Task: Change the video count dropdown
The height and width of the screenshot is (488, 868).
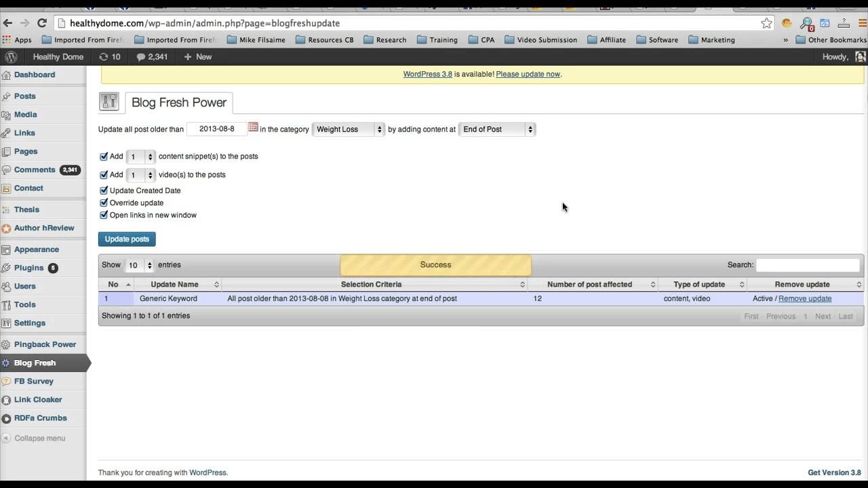Action: click(x=141, y=175)
